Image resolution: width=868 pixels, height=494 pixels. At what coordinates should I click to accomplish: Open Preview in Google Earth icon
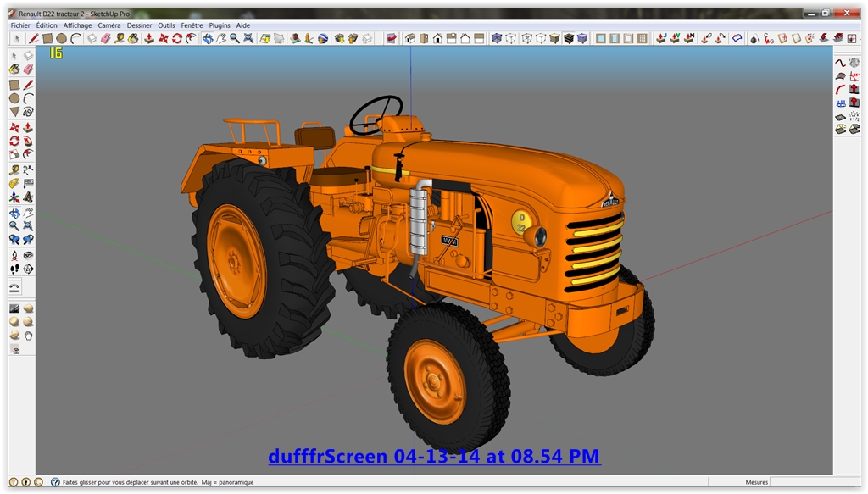tap(323, 38)
